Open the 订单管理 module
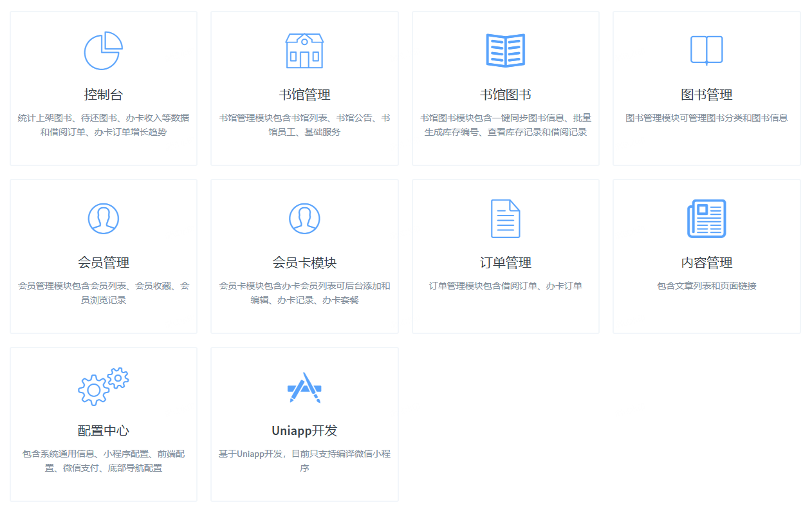Image resolution: width=812 pixels, height=509 pixels. [505, 261]
